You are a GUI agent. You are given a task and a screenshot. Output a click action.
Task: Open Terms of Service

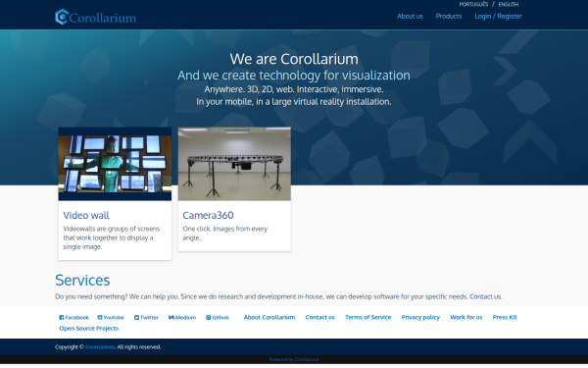coord(367,317)
